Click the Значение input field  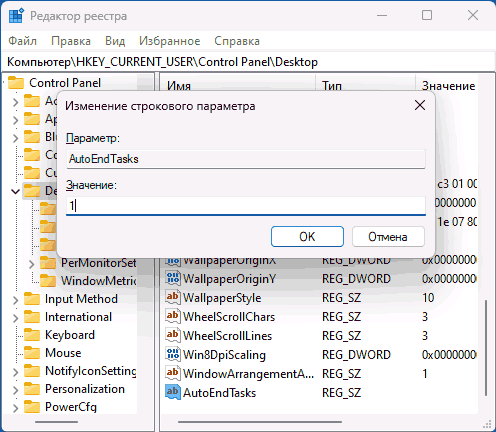pyautogui.click(x=246, y=206)
